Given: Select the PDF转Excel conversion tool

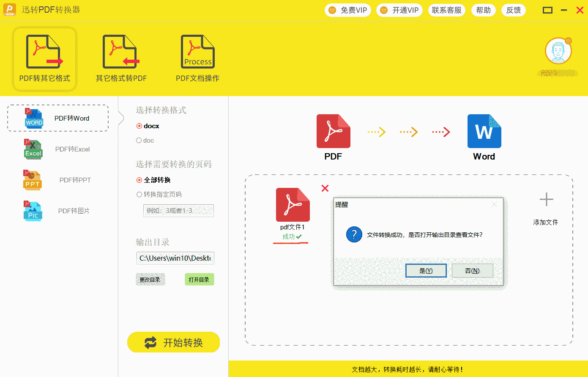Looking at the screenshot, I should (57, 149).
